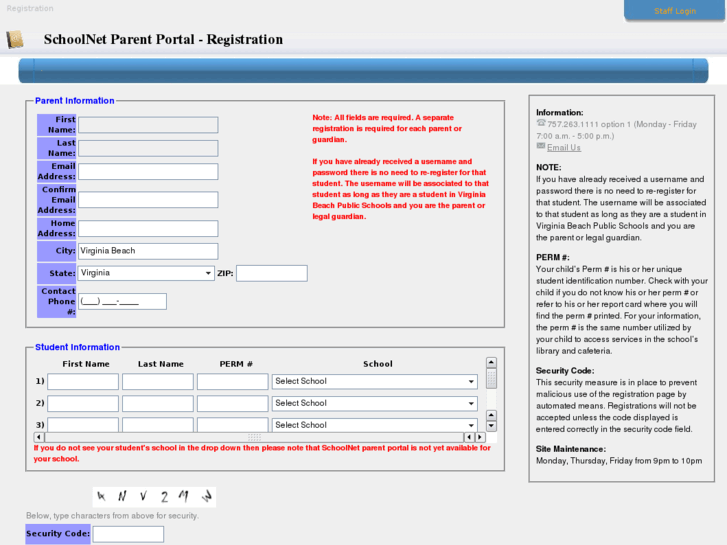
Task: Click the Home Address field
Action: (148, 229)
